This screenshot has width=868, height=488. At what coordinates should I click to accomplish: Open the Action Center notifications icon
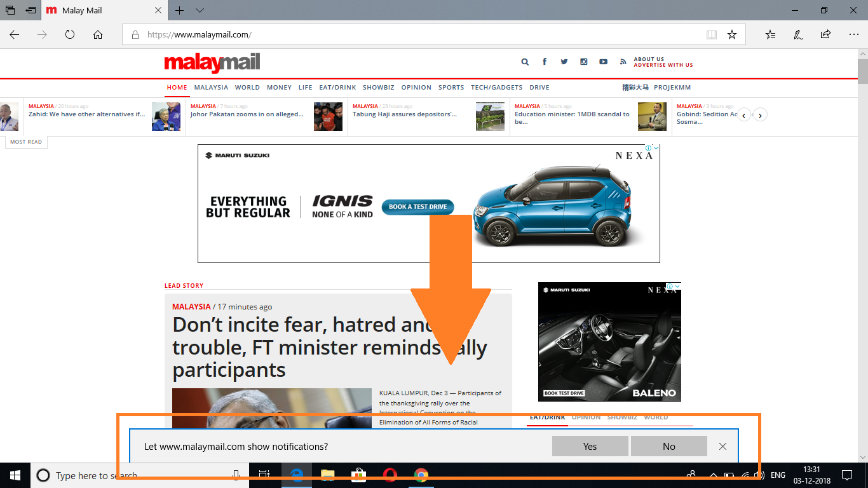click(846, 475)
